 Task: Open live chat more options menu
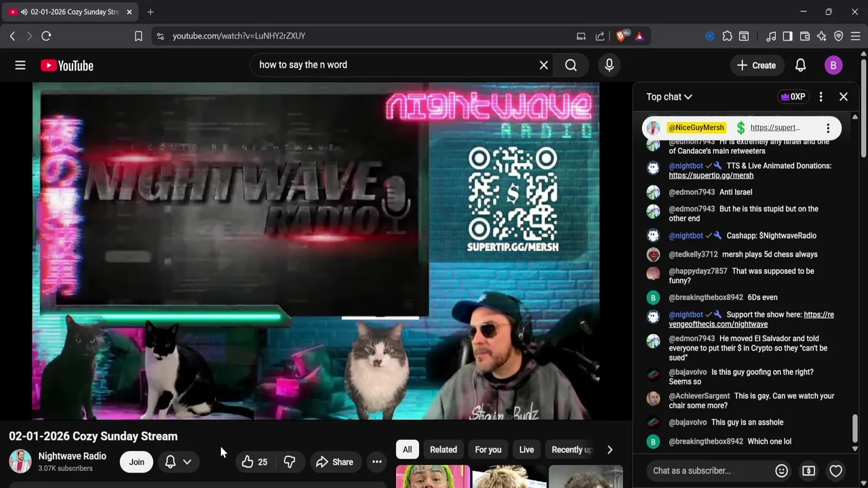(821, 97)
